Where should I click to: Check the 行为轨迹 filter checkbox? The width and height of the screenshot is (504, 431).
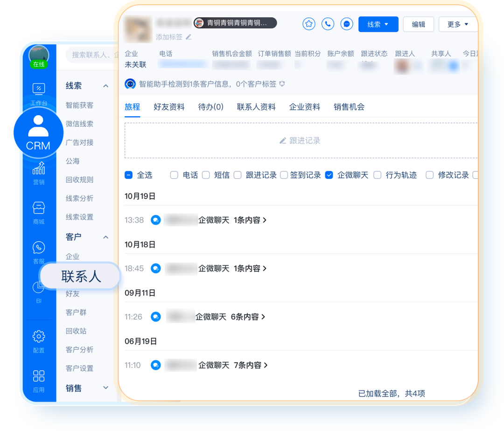(378, 175)
